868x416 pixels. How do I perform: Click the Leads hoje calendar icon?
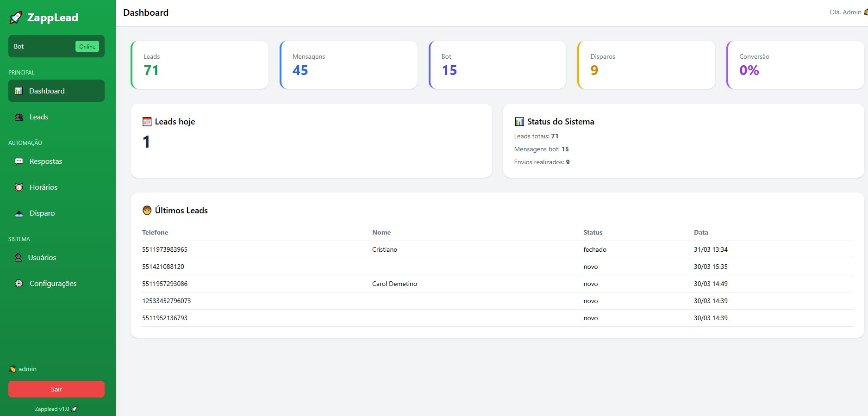pos(147,122)
